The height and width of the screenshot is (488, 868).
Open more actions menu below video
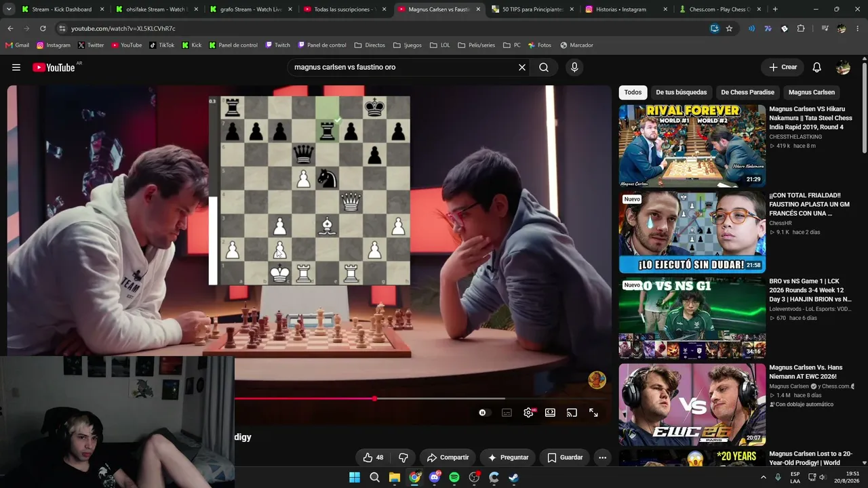coord(602,457)
